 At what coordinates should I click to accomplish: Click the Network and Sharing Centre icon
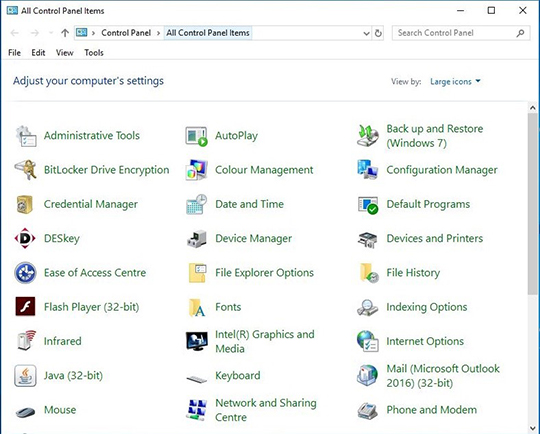197,410
